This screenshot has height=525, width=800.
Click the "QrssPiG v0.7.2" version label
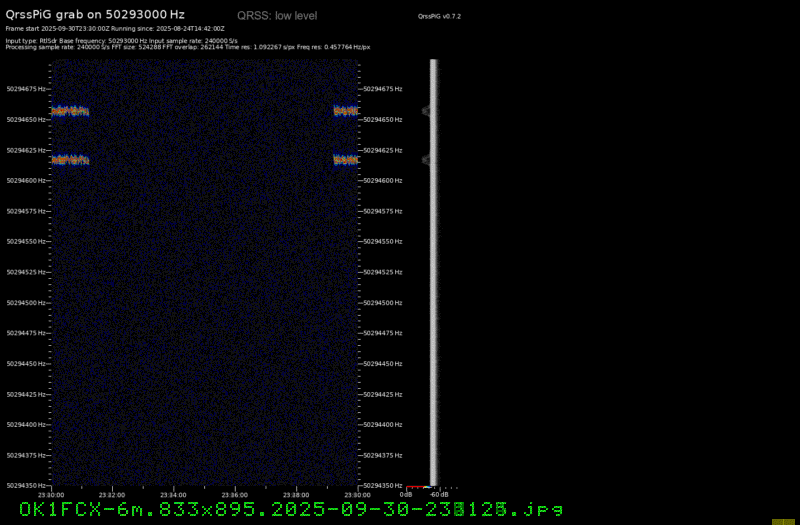(439, 16)
